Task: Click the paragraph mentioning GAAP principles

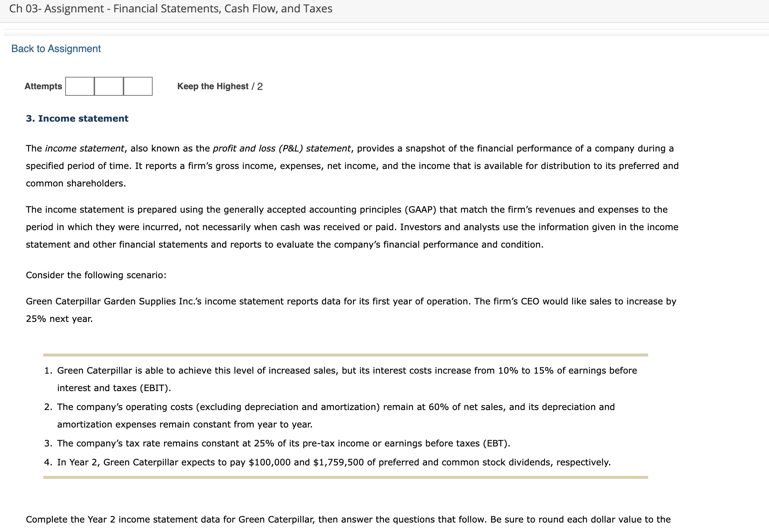Action: (352, 227)
